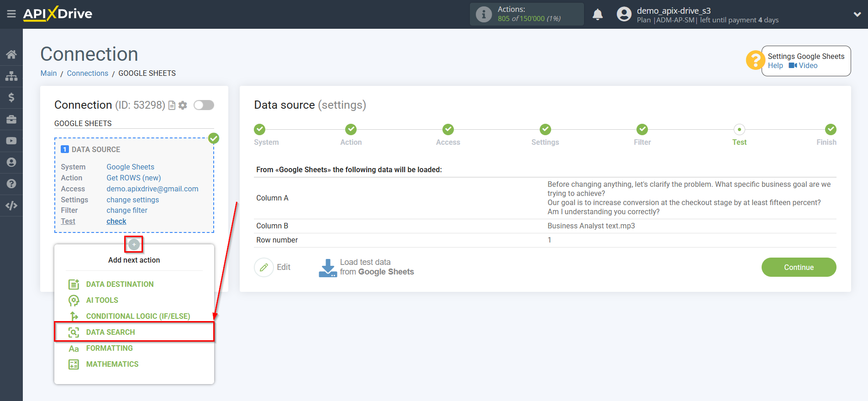Click the user profile avatar
The width and height of the screenshot is (868, 401).
point(624,14)
